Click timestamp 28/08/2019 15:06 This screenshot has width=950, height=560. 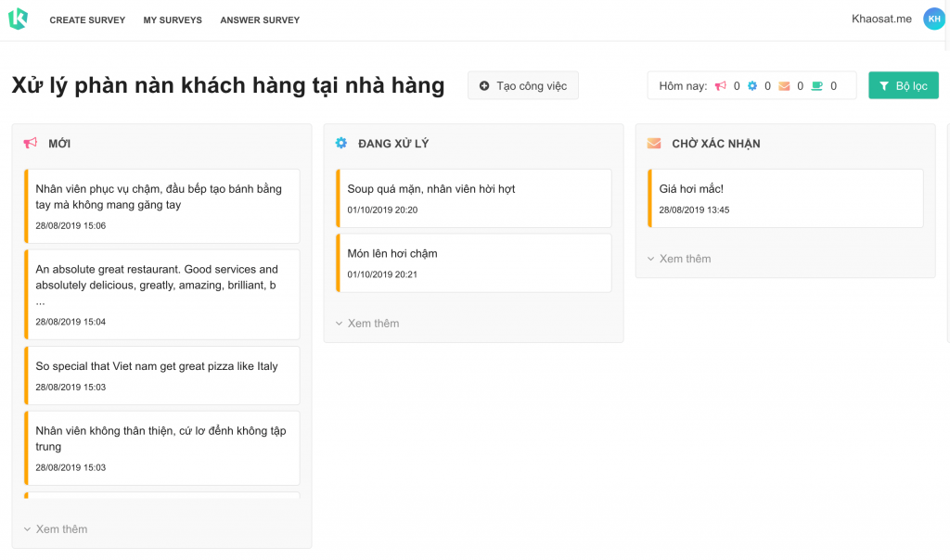tap(71, 225)
